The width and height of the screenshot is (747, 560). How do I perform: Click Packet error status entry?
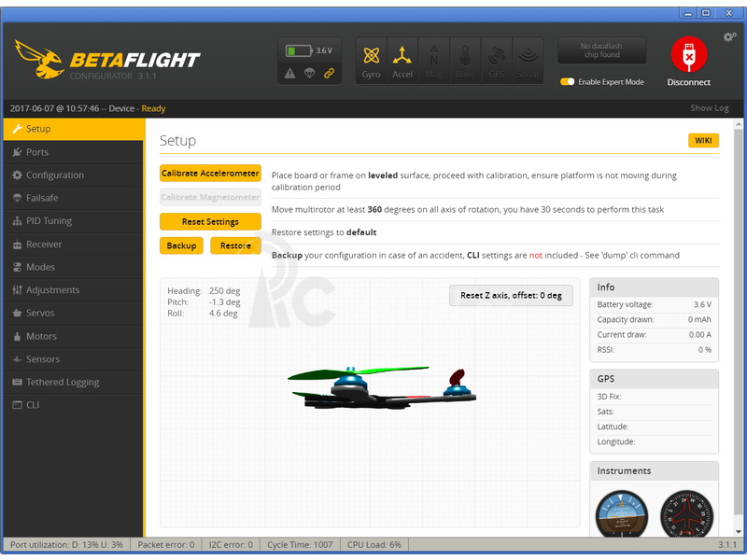(x=166, y=545)
